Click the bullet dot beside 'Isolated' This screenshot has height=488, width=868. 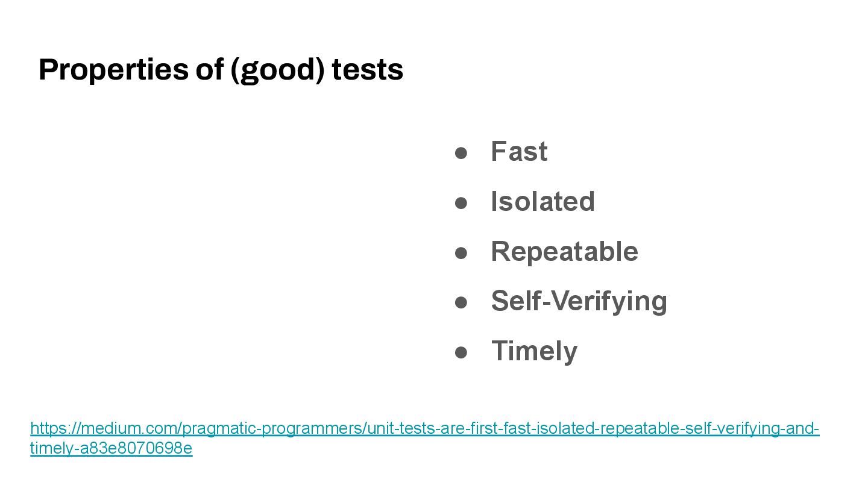click(461, 203)
